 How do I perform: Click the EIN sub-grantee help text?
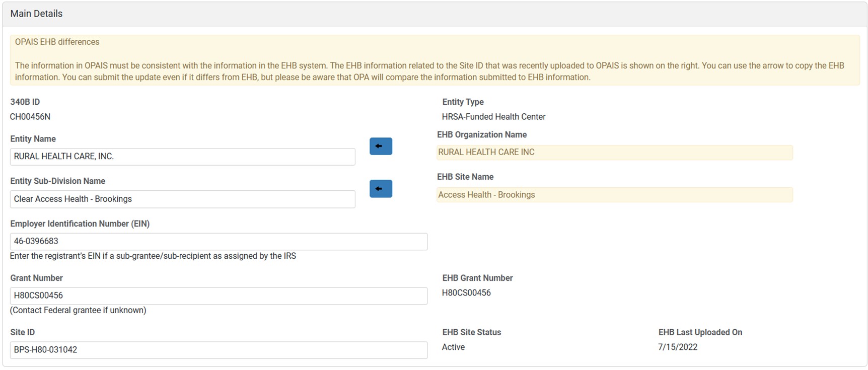(x=153, y=256)
